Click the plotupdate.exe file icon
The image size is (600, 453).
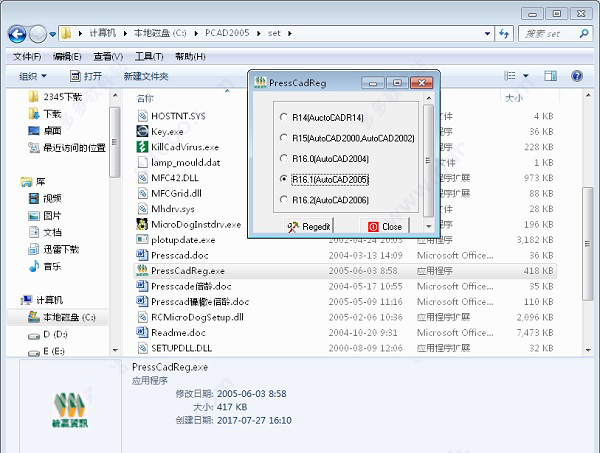pos(142,240)
